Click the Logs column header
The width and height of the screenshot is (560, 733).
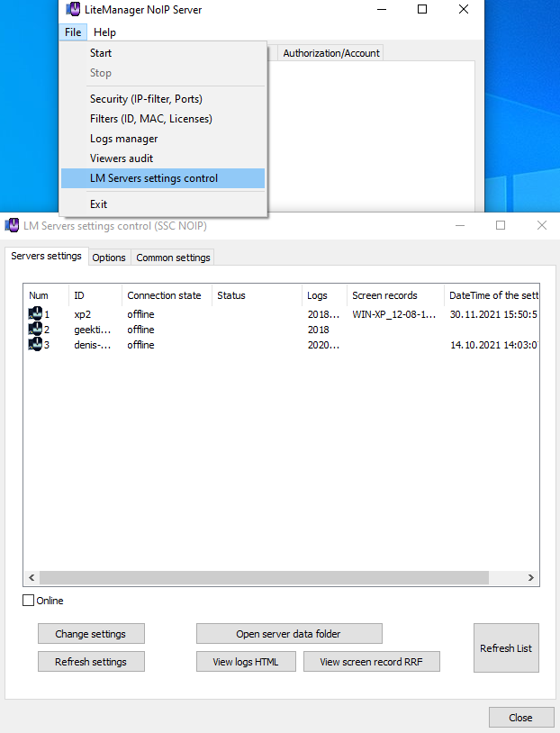[x=324, y=295]
